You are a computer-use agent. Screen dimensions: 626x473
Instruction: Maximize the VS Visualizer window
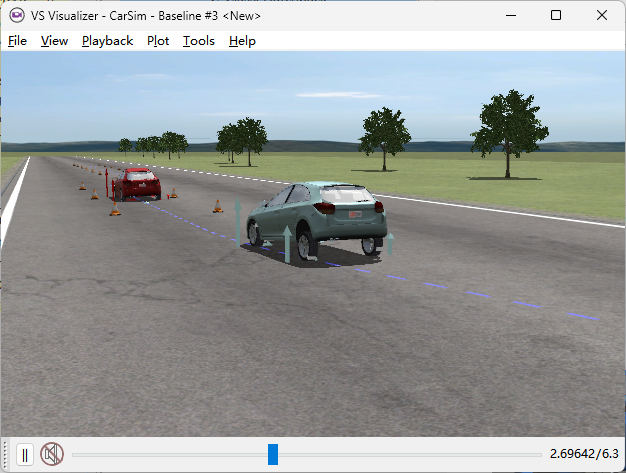point(556,15)
